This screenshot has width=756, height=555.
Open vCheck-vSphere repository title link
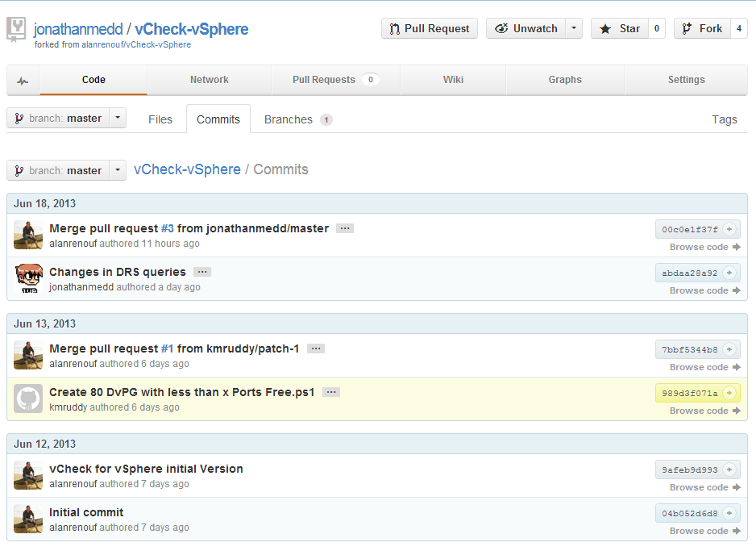click(191, 29)
